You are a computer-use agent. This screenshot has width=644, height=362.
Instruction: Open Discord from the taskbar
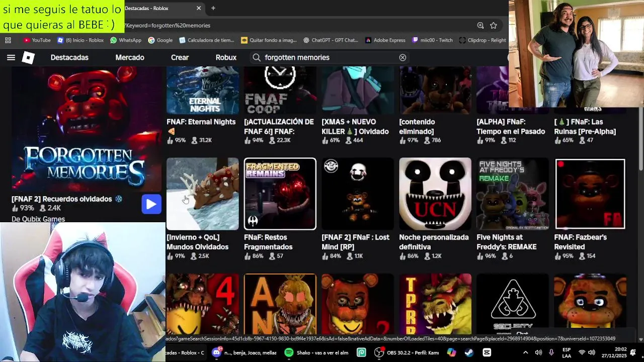(x=217, y=352)
